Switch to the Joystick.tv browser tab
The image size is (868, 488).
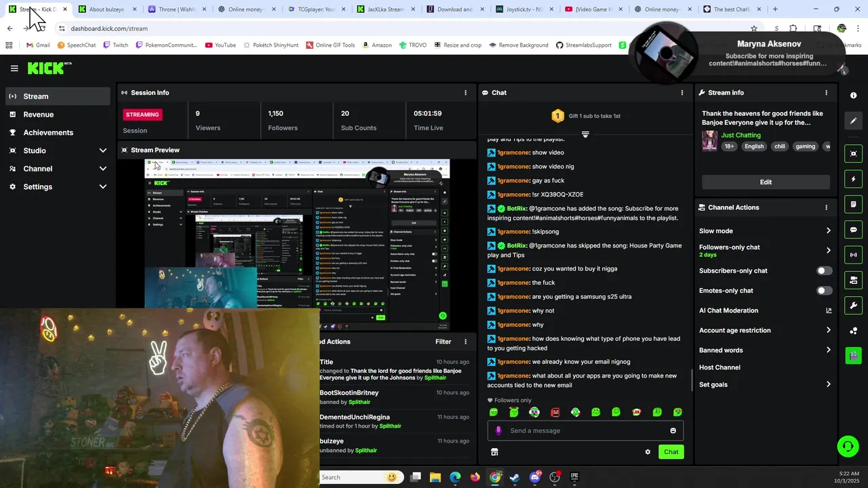pyautogui.click(x=524, y=9)
